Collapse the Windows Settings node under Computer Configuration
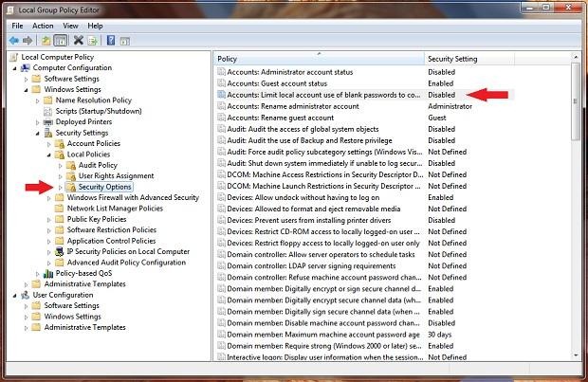The height and width of the screenshot is (382, 588). coord(26,90)
